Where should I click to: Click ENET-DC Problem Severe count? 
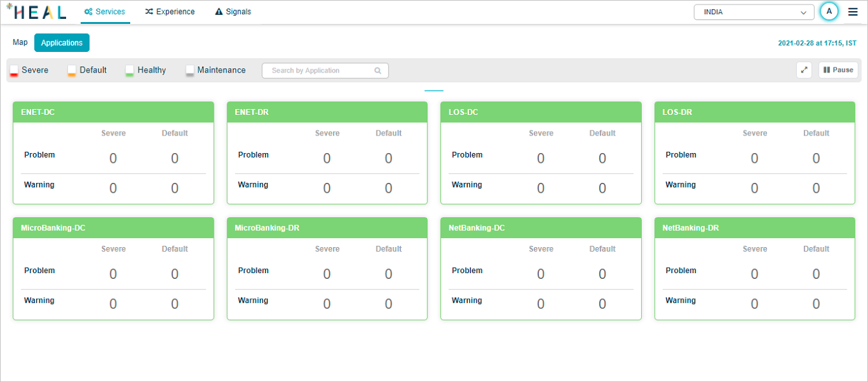(113, 158)
